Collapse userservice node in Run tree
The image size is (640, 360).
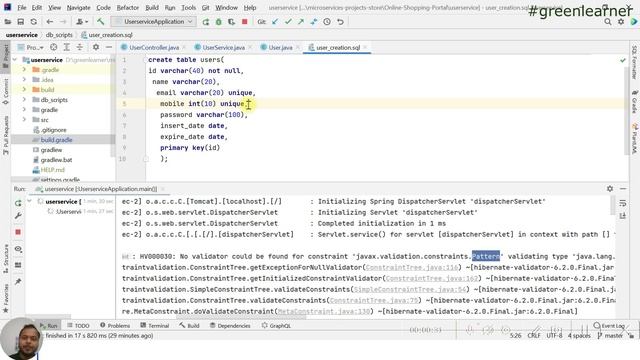pos(29,201)
